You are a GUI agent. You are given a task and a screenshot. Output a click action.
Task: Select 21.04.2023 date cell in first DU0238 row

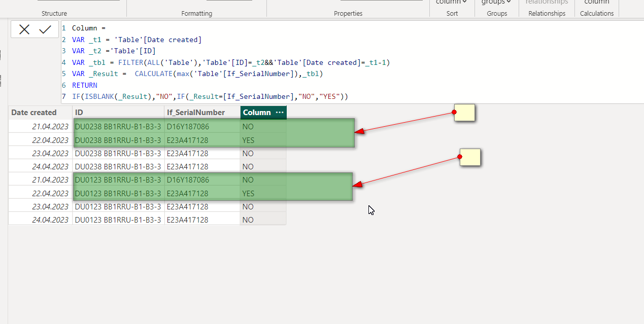coord(40,126)
